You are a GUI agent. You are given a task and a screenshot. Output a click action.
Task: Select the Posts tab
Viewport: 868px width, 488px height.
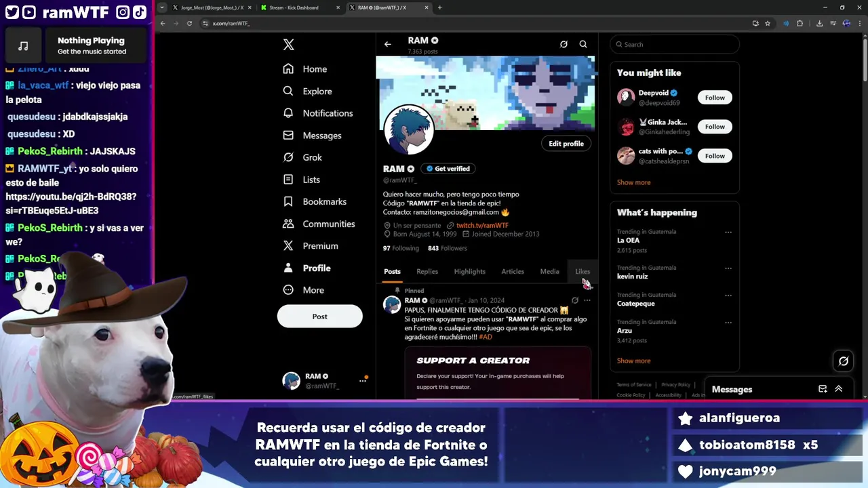(x=392, y=272)
